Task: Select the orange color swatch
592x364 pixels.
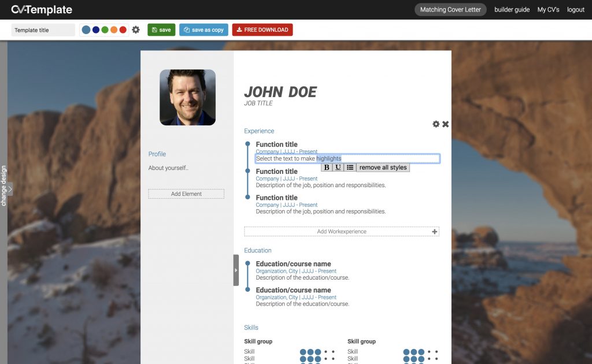Action: pos(114,30)
